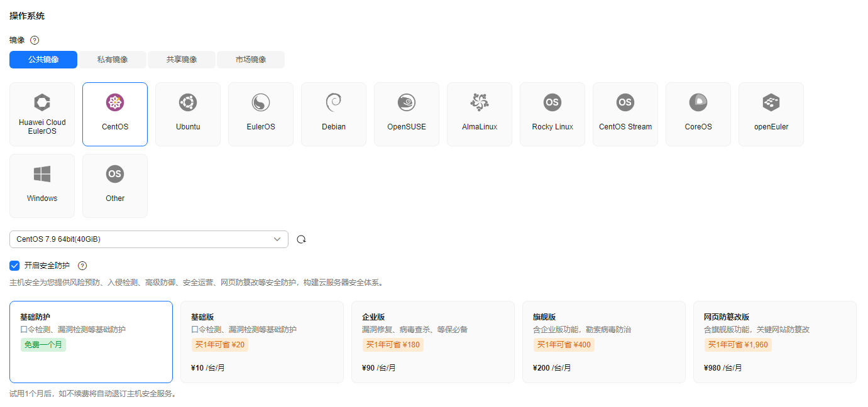
Task: Switch to the 市场镜像 tab
Action: point(251,60)
